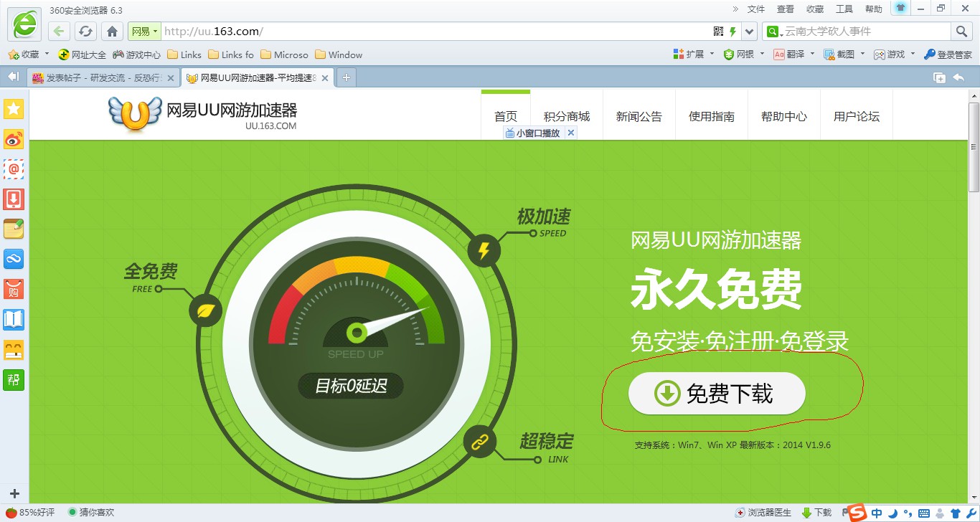The width and height of the screenshot is (980, 522).
Task: Expand the hidden menu chevron
Action: pos(735,9)
